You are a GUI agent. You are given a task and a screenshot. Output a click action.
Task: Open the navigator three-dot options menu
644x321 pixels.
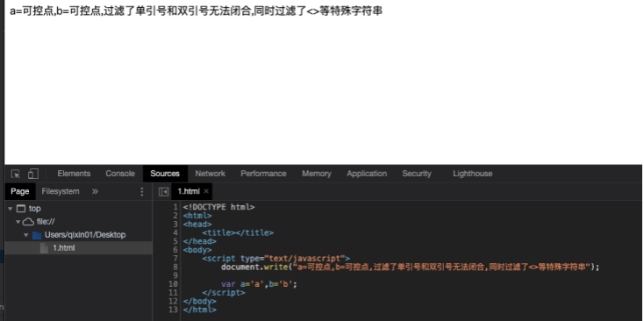pos(142,192)
